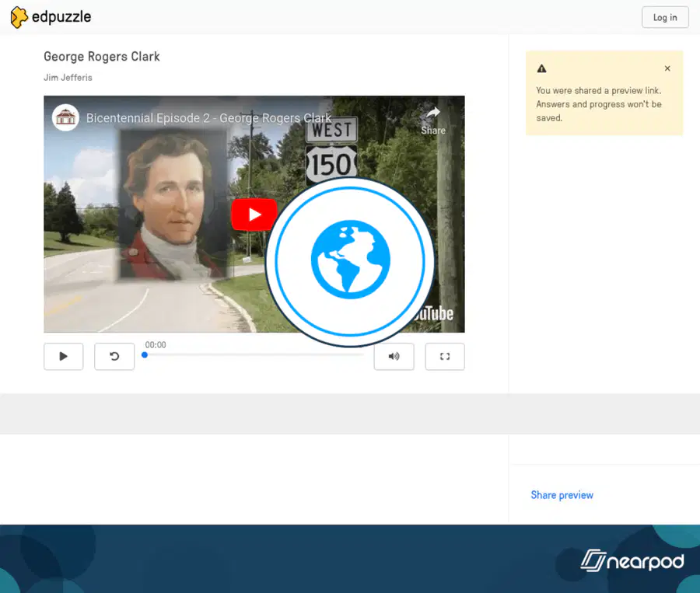Click the George Rogers Clark portrait thumbnail

click(x=173, y=205)
